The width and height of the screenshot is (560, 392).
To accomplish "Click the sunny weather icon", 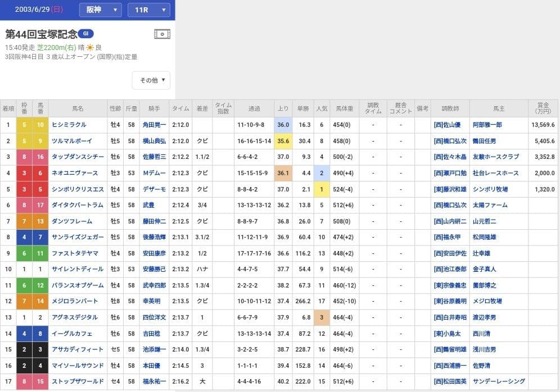I will pos(89,48).
